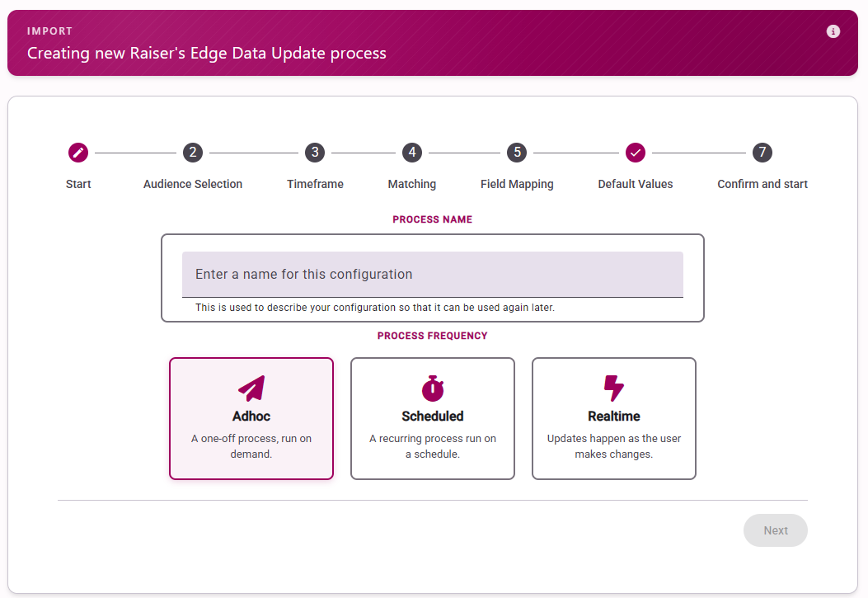This screenshot has width=868, height=598.
Task: Go to the Audience Selection step label
Action: (193, 184)
